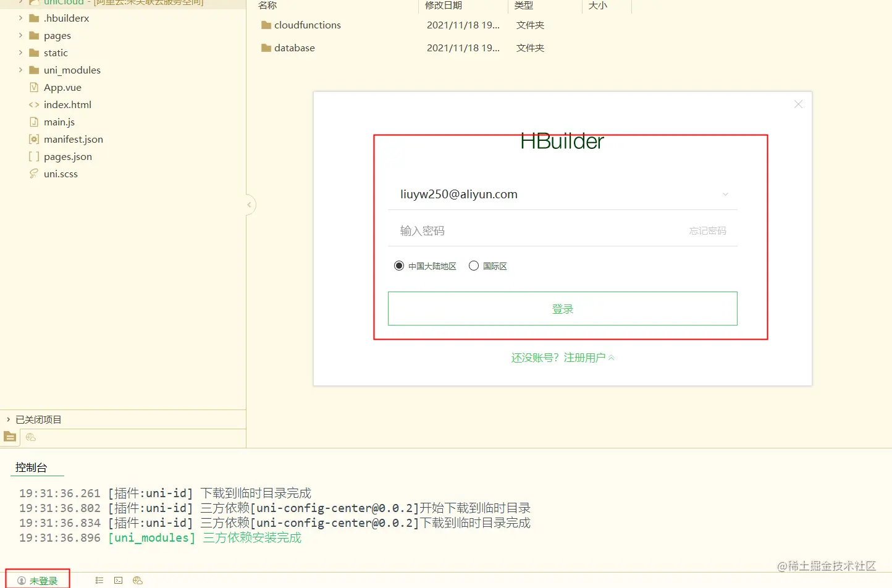Click the static folder icon
The width and height of the screenshot is (892, 588).
pyautogui.click(x=34, y=53)
